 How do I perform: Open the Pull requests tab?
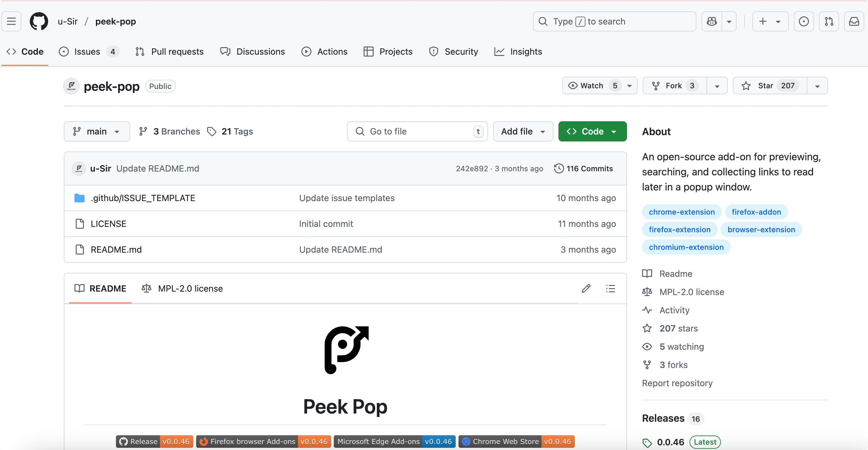(169, 52)
